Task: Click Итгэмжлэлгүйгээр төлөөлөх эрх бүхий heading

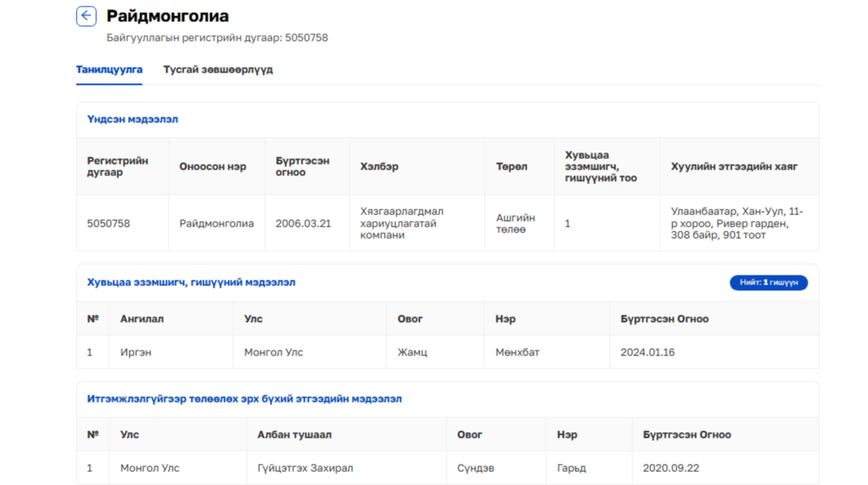Action: click(x=245, y=399)
